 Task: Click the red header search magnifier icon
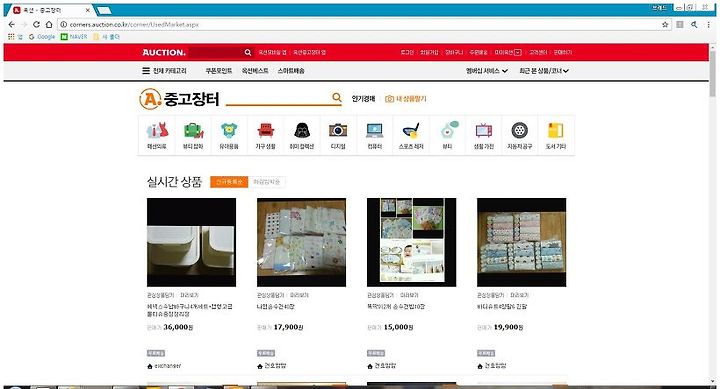(x=248, y=52)
